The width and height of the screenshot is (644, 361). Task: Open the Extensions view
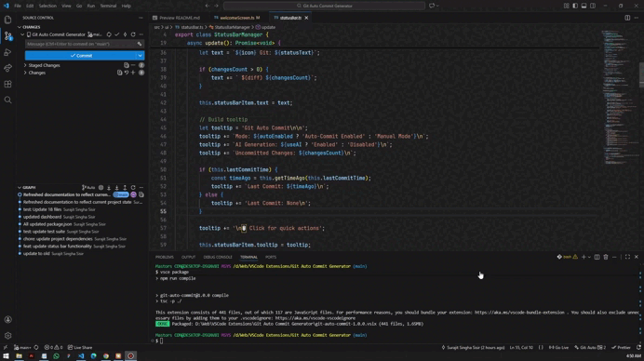(7, 84)
